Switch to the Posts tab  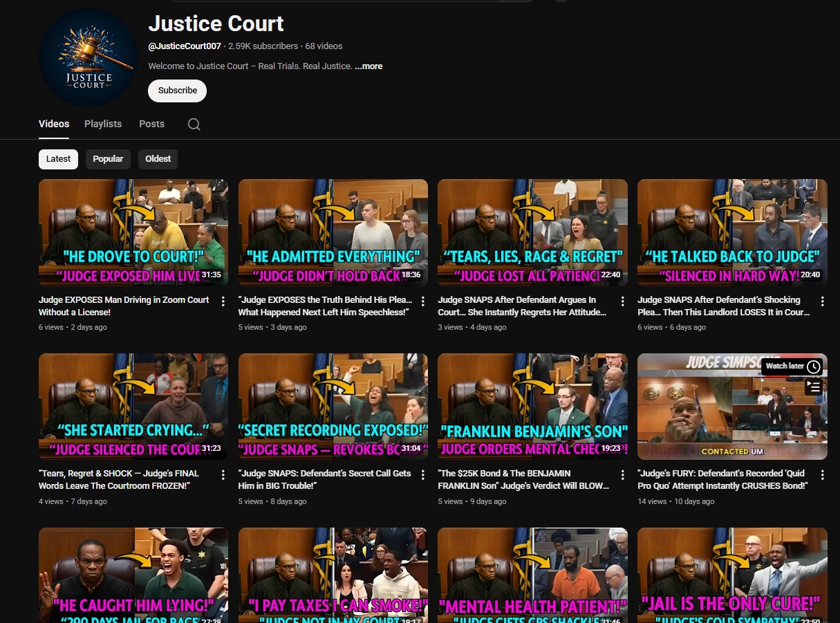151,124
